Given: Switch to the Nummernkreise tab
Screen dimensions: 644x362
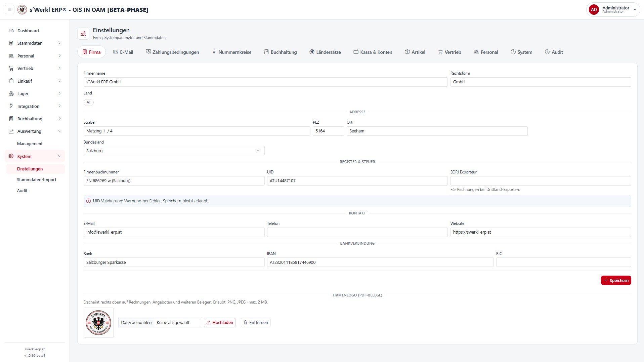Looking at the screenshot, I should 232,52.
